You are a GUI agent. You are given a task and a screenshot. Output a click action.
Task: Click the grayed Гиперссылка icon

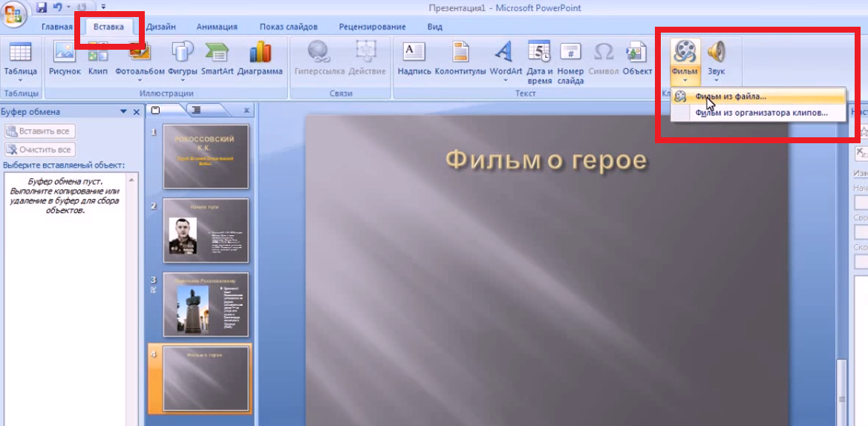(x=319, y=51)
